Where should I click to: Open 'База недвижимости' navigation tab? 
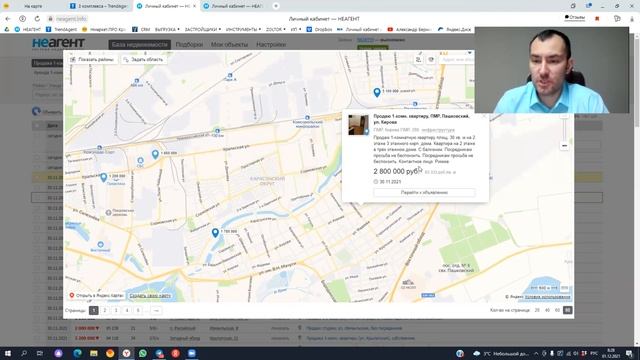[140, 44]
